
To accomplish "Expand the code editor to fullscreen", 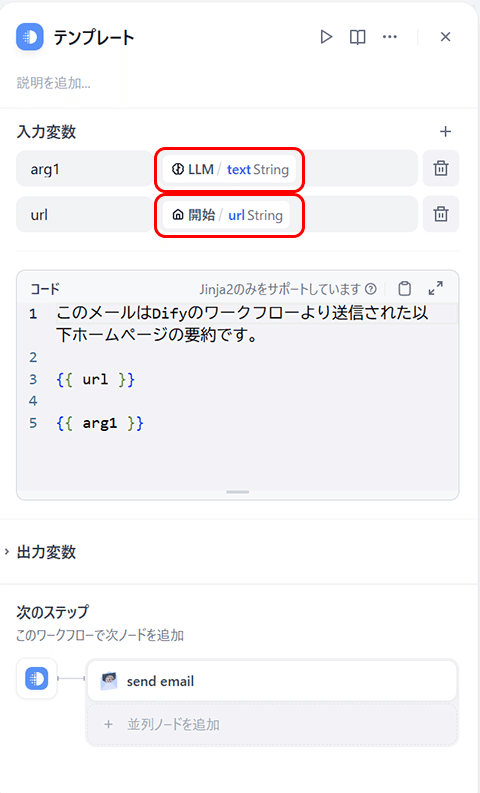I will 435,288.
